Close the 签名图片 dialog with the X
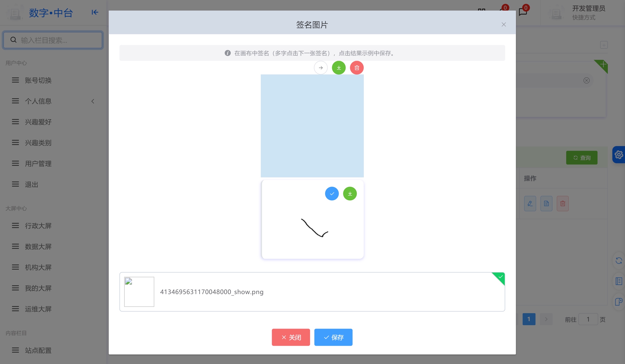 click(x=504, y=24)
